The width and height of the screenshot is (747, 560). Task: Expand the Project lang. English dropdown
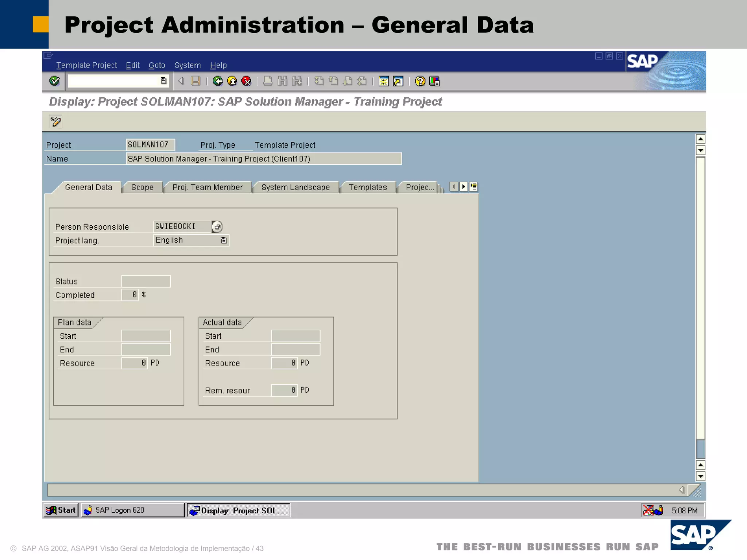(x=224, y=240)
